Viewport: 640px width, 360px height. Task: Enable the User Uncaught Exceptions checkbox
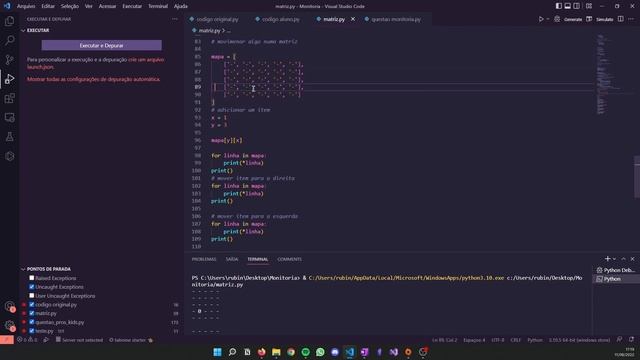(31, 296)
